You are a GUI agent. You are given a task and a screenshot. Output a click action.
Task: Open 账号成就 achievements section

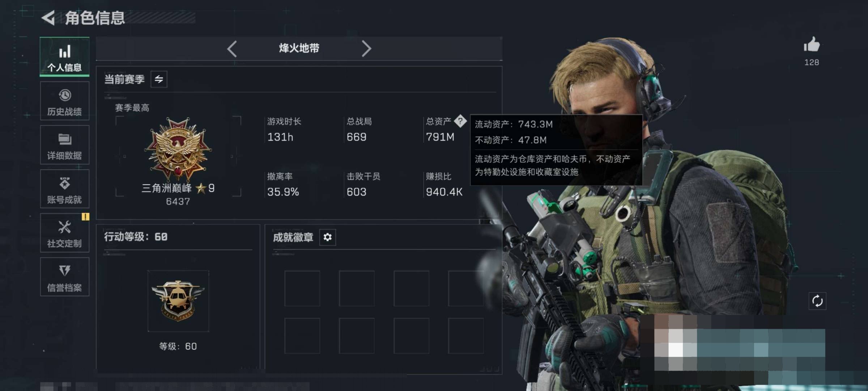pyautogui.click(x=64, y=189)
